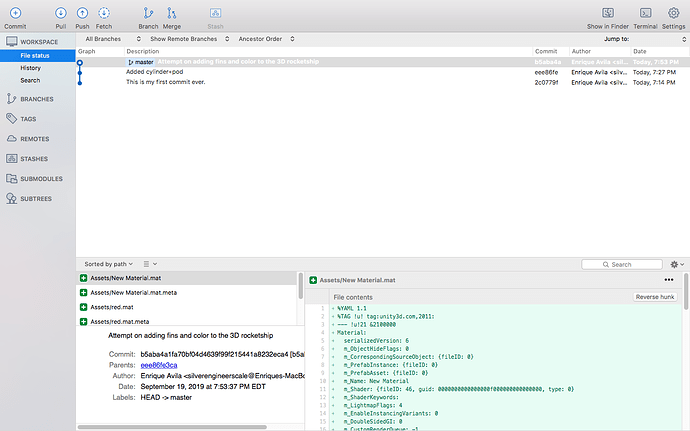This screenshot has height=431, width=690.
Task: Select Search in sidebar
Action: (x=30, y=80)
